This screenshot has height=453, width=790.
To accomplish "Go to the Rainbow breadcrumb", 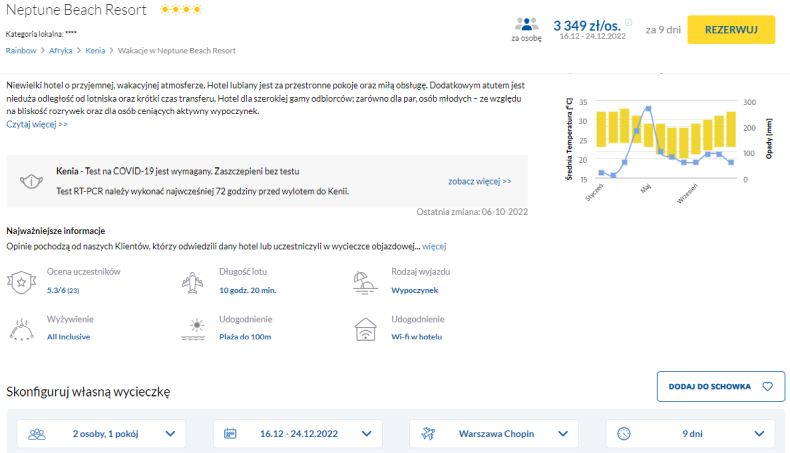I will pos(21,50).
